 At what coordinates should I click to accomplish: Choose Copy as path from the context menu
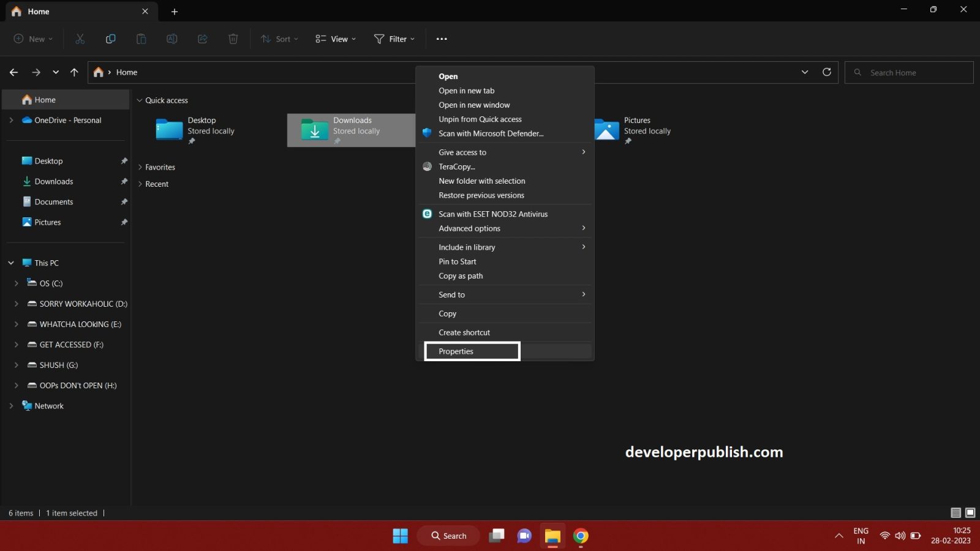461,275
